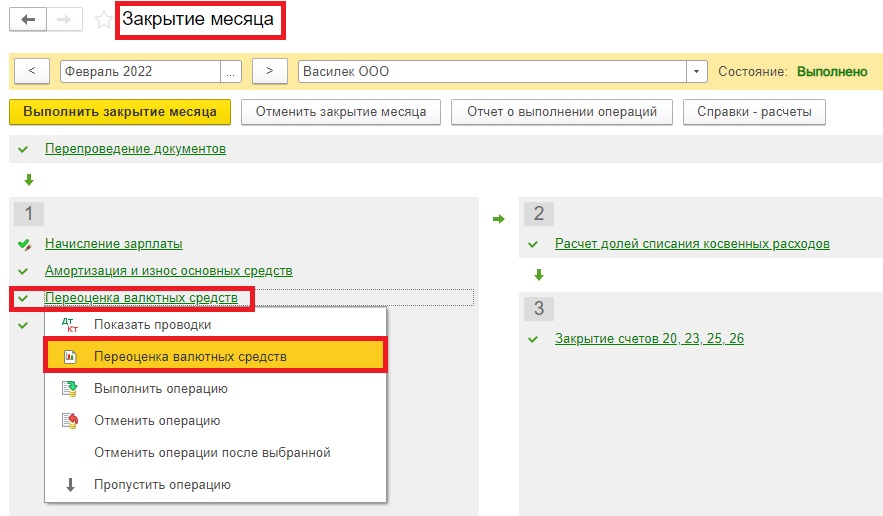Click Выполнить закрытие месяца button
Viewport: 883px width, 516px height.
click(120, 112)
